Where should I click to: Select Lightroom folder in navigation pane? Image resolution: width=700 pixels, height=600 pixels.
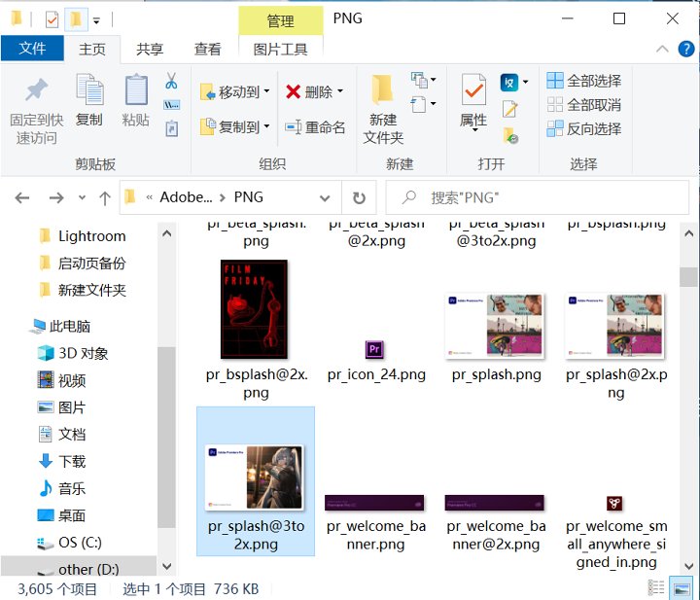pos(83,236)
